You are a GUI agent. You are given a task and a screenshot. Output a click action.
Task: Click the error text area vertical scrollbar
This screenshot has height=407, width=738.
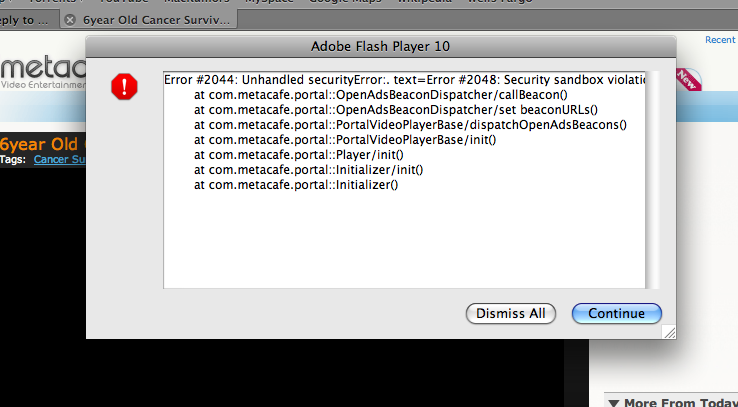[x=651, y=180]
